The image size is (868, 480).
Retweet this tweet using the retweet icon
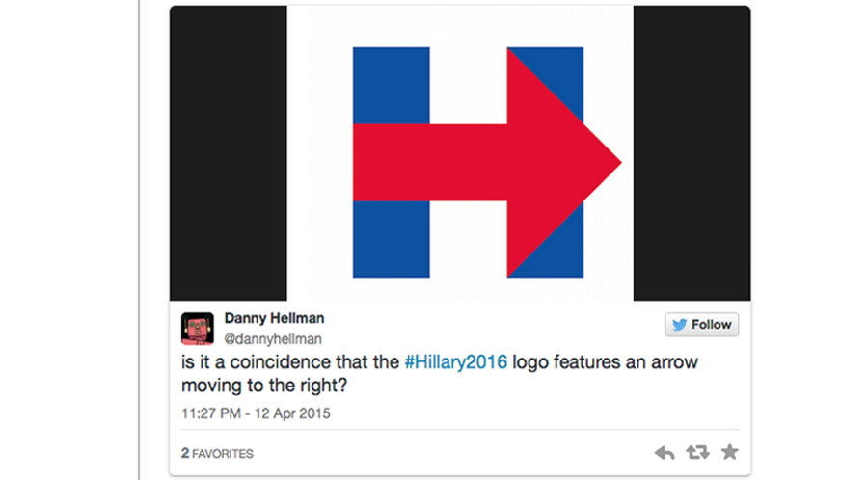click(696, 452)
